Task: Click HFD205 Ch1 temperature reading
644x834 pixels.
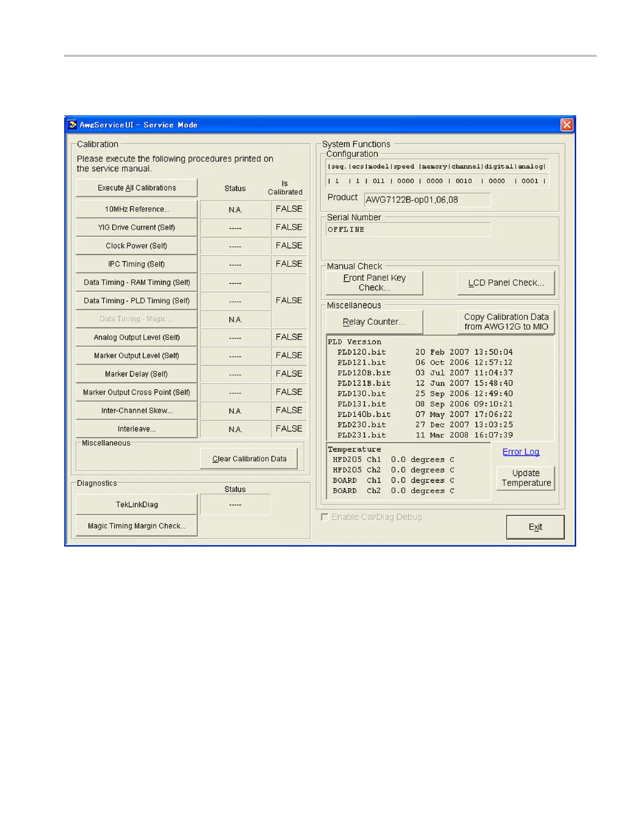Action: (x=394, y=460)
